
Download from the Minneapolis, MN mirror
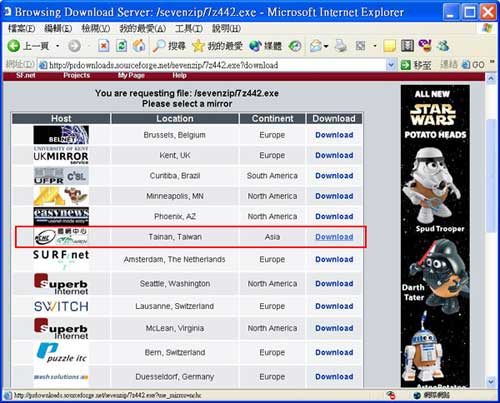click(334, 196)
